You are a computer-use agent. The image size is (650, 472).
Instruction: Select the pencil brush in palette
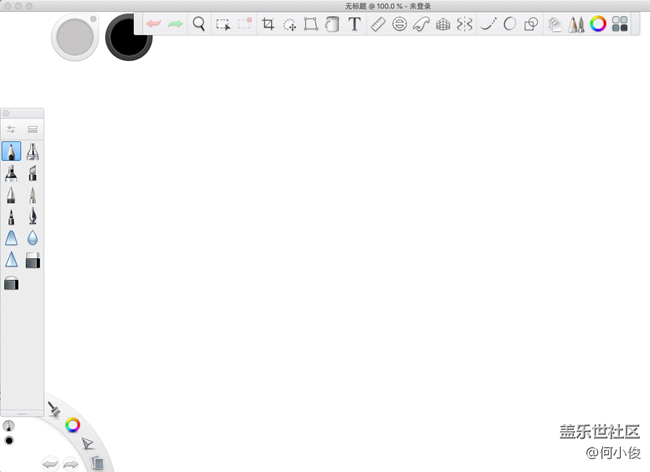11,151
